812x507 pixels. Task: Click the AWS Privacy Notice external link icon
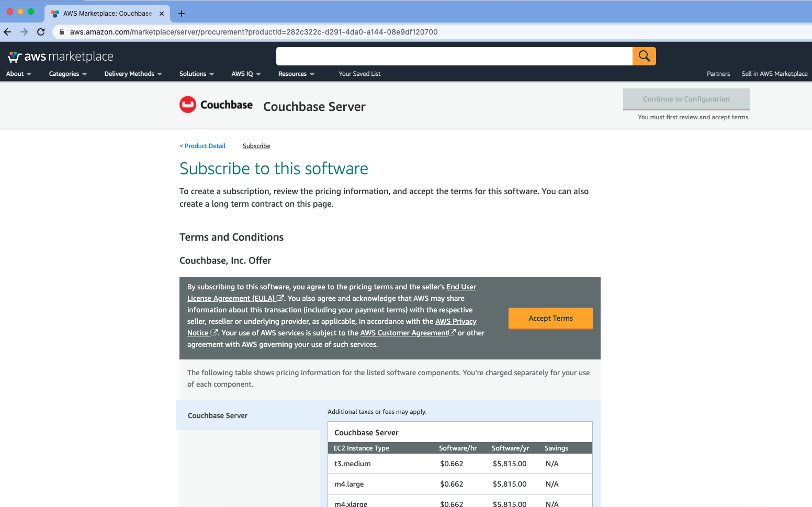tap(215, 332)
